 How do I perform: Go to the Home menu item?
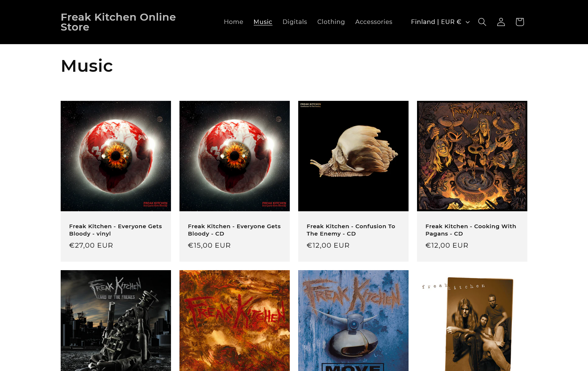234,22
